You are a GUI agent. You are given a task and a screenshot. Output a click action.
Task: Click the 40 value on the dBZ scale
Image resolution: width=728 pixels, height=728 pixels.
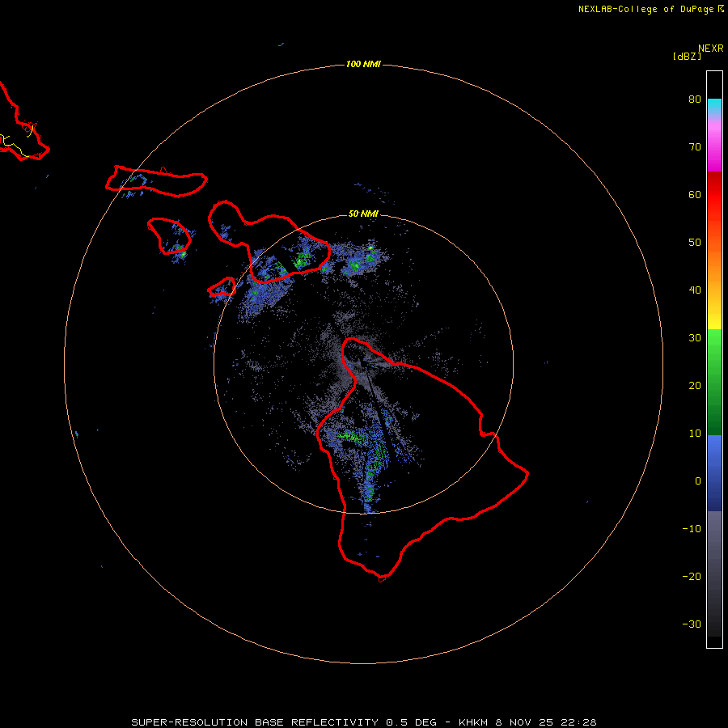tap(695, 290)
